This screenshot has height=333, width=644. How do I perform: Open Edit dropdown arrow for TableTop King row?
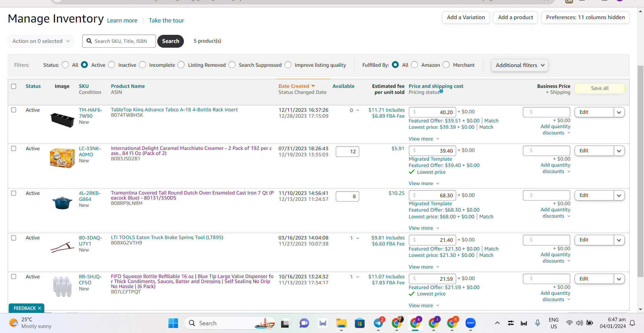pyautogui.click(x=619, y=112)
